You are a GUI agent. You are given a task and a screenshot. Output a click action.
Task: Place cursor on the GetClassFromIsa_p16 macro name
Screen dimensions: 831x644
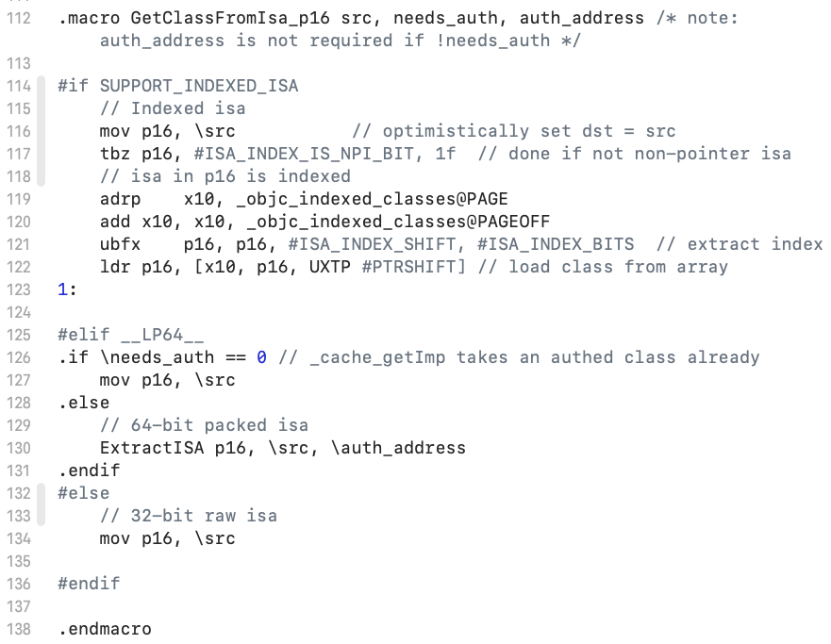coord(230,18)
